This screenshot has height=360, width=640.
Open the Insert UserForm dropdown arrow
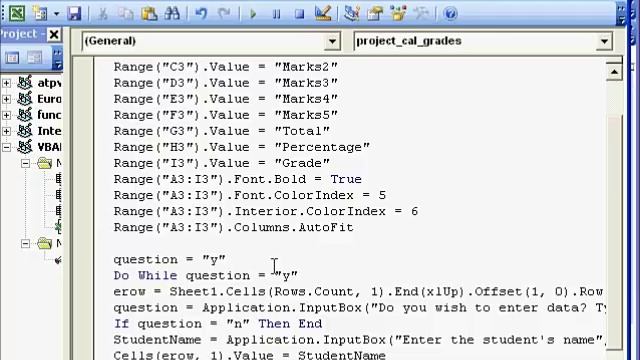coord(56,14)
